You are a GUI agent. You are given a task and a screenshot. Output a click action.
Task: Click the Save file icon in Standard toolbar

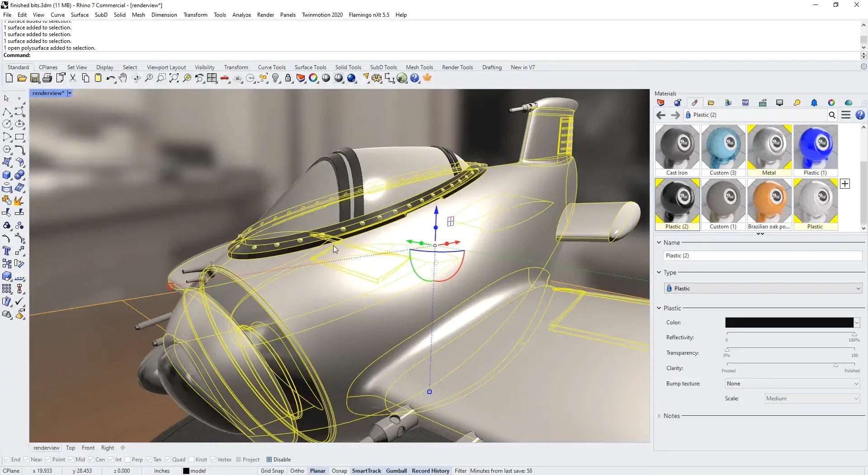coord(34,78)
